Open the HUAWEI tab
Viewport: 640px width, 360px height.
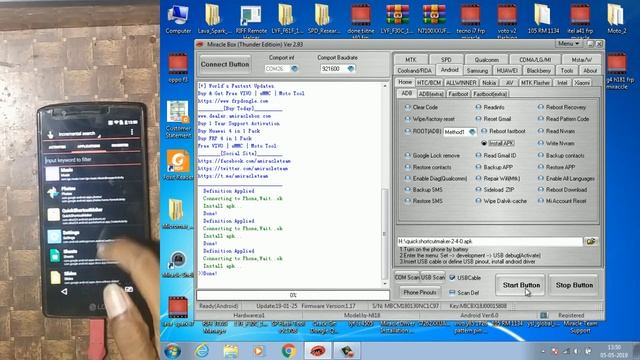point(507,71)
